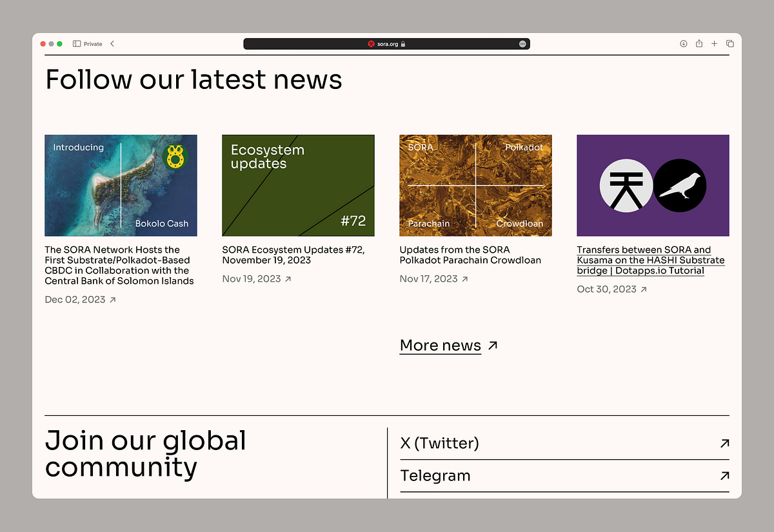
Task: Open the Bokolo Cash article thumbnail
Action: 121,186
